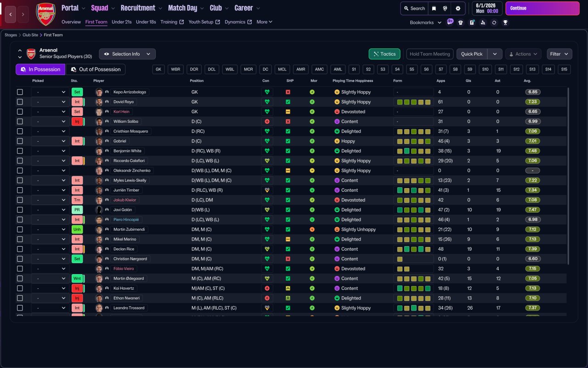Click the circular arrows shortcut icon
This screenshot has height=368, width=588.
click(494, 23)
